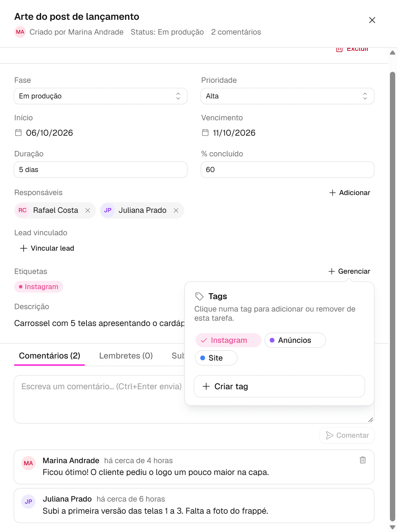Click Criar tag button
The width and height of the screenshot is (397, 532).
[x=279, y=386]
